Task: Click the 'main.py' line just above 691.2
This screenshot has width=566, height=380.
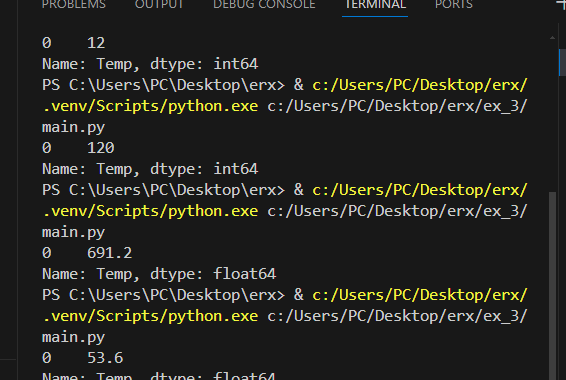Action: tap(73, 232)
